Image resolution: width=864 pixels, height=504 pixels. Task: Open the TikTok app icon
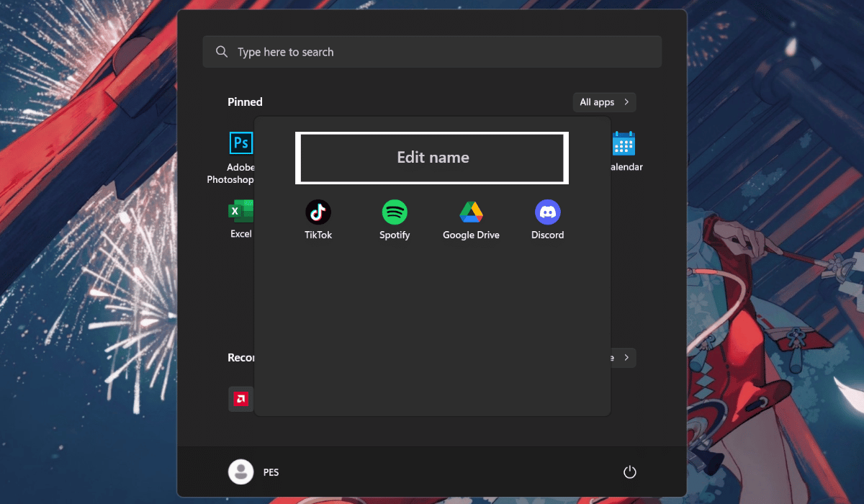(x=318, y=212)
